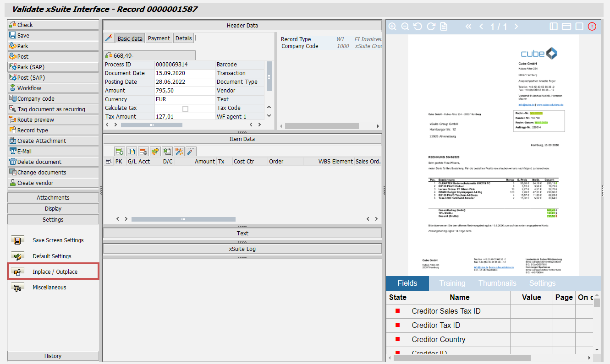Delete the selected item row
610x364 pixels.
(x=143, y=151)
